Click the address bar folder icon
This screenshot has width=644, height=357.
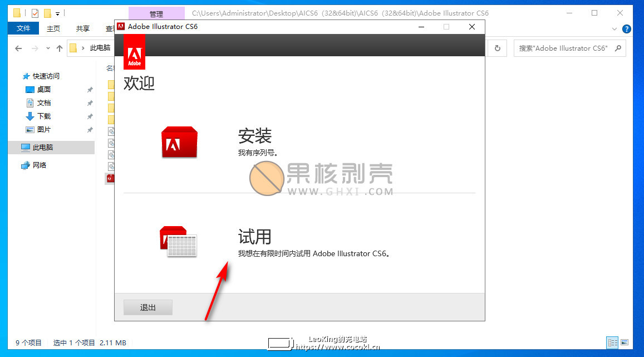coord(73,48)
